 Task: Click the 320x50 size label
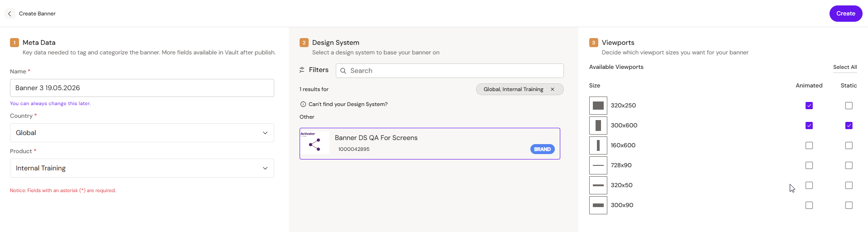pos(622,185)
